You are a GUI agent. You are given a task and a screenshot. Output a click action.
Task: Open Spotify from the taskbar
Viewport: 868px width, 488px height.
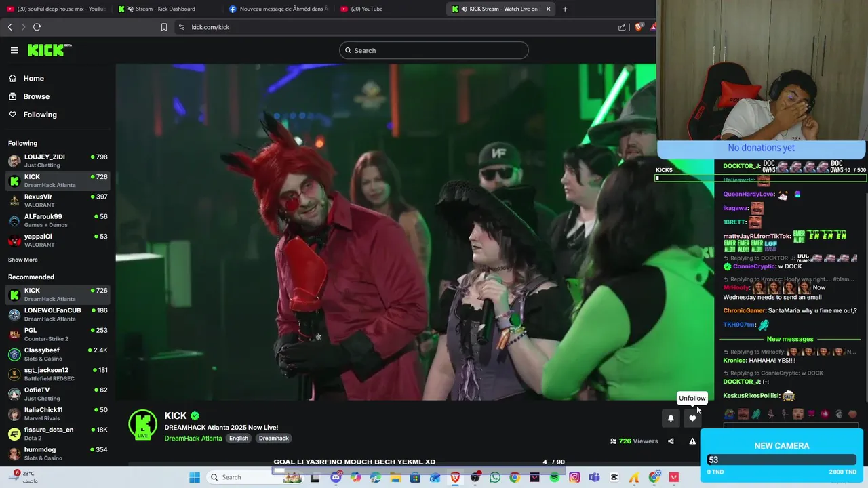(x=555, y=477)
